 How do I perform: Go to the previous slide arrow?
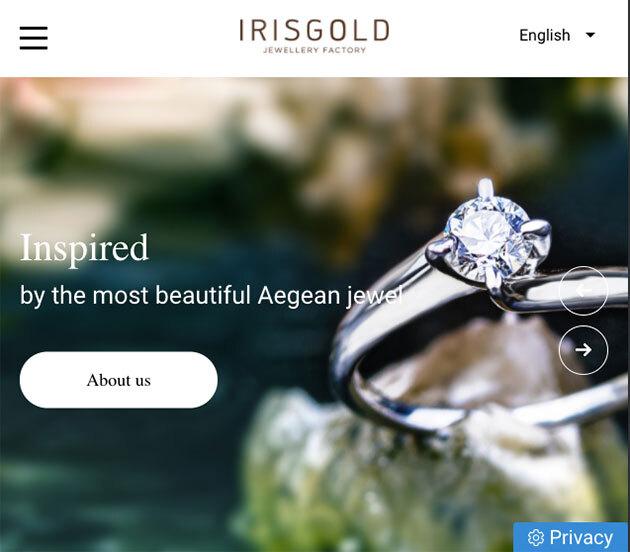[583, 290]
